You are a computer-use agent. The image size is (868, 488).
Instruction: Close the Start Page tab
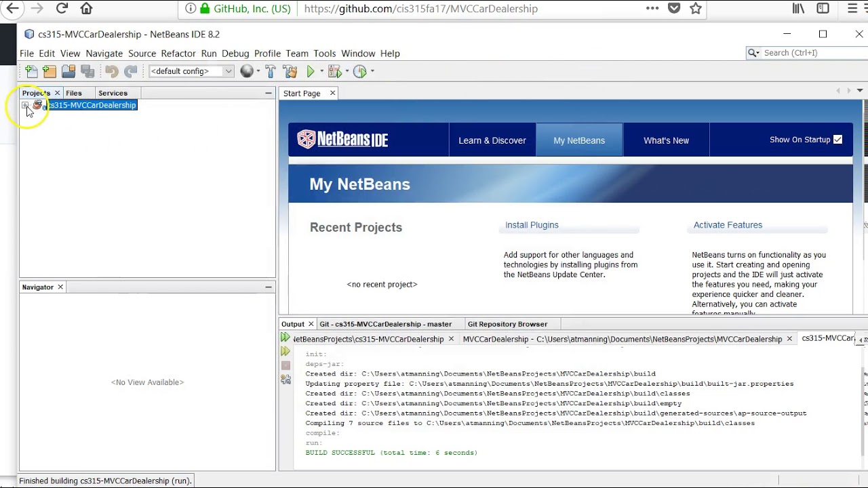pos(332,93)
